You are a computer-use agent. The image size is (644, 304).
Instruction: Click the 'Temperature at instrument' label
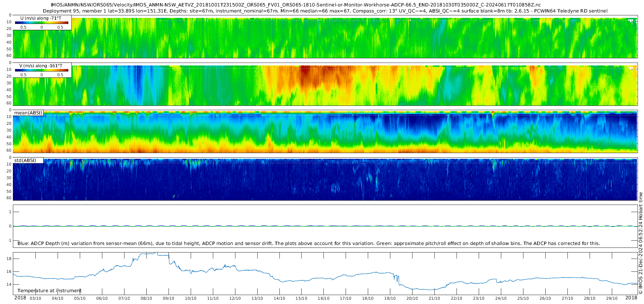coord(49,291)
